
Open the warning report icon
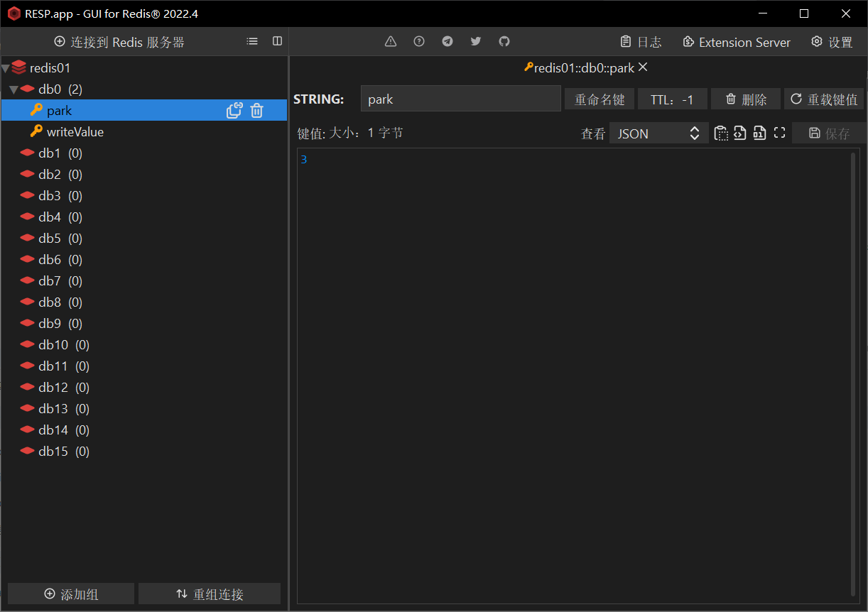[x=391, y=42]
